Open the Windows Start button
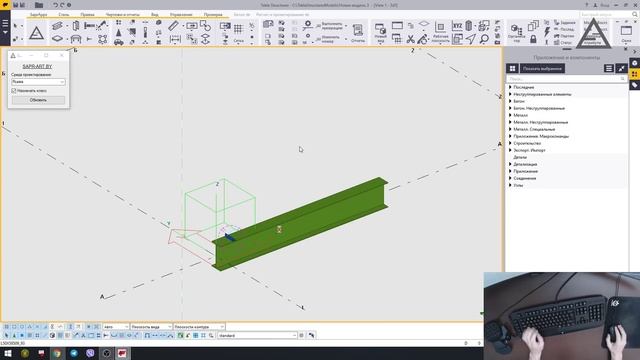 click(8, 353)
